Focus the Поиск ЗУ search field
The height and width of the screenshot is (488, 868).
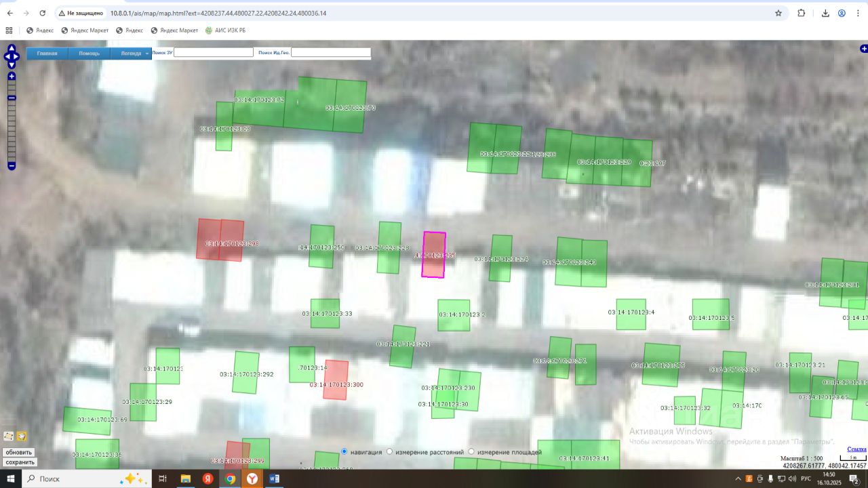(x=214, y=52)
